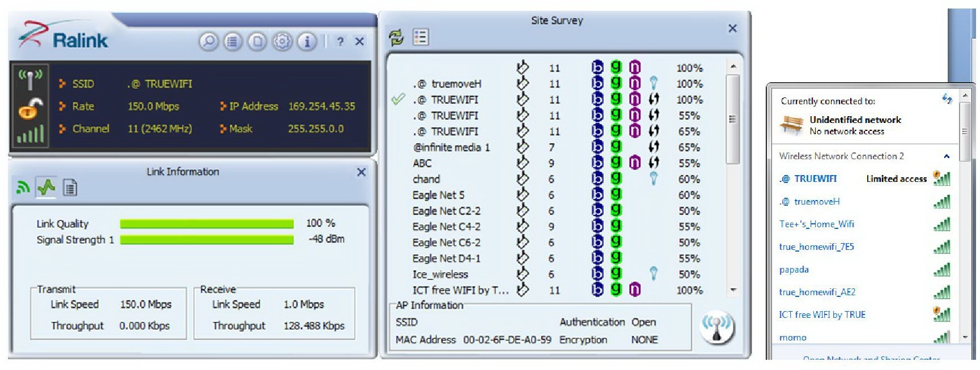Switch to Statistics tab (document icon) in Link Information
Image resolution: width=980 pixels, height=370 pixels.
pyautogui.click(x=70, y=188)
